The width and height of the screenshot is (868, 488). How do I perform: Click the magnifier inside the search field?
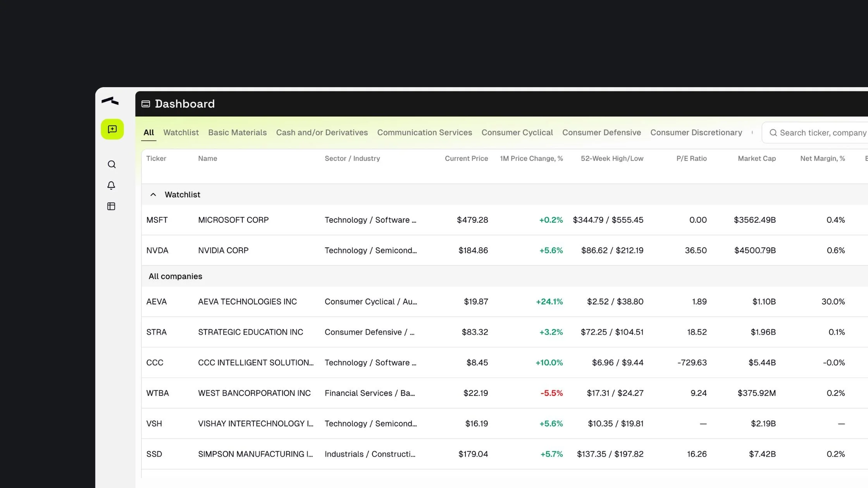point(773,132)
